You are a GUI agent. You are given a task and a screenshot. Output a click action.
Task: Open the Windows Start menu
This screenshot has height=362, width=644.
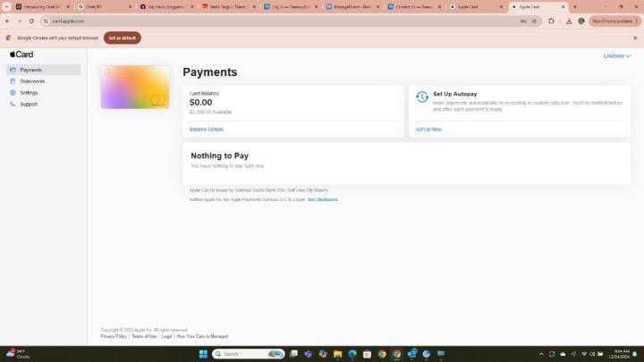[x=203, y=354]
